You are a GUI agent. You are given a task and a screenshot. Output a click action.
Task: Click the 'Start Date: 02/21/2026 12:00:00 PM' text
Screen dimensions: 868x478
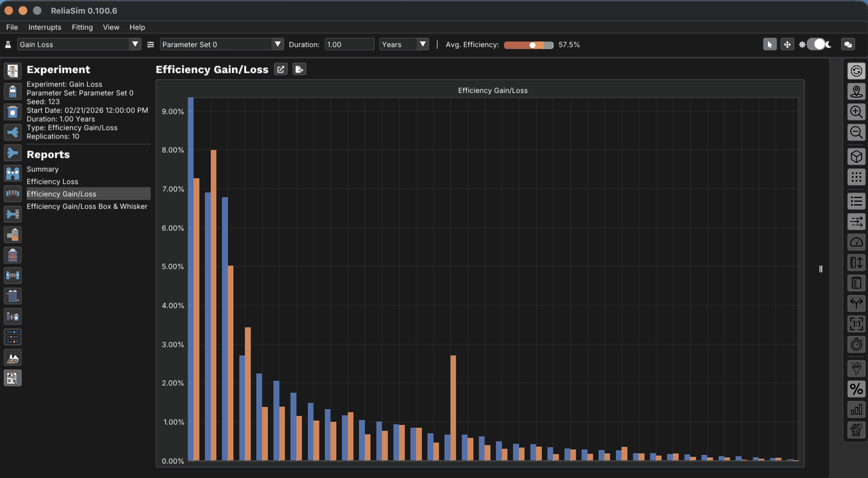[87, 110]
